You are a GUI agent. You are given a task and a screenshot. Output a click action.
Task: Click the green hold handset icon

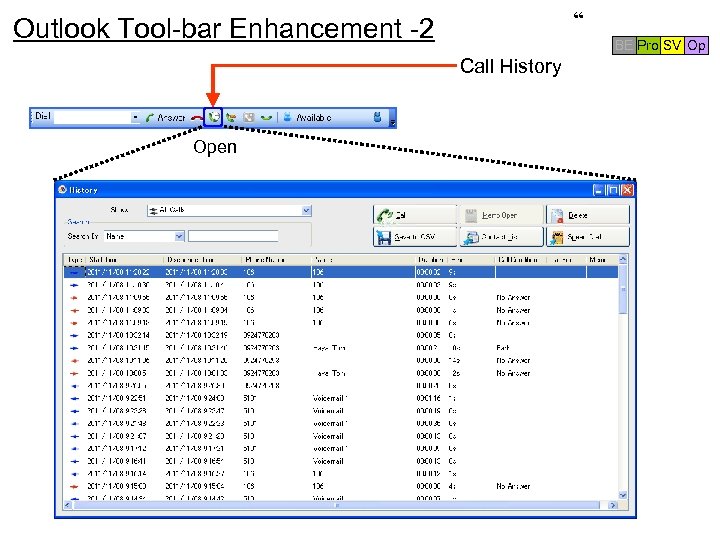tap(266, 118)
